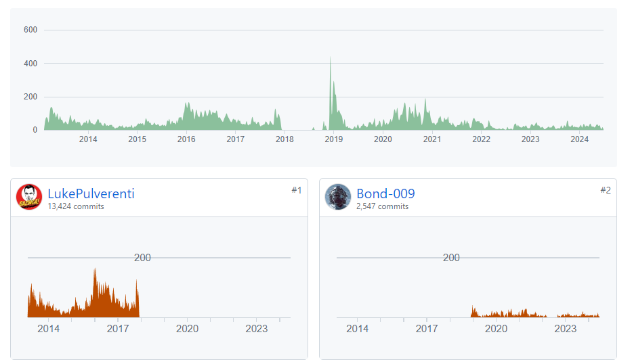This screenshot has width=632, height=364.
Task: Click the 2016 label on the main timeline
Action: [x=186, y=139]
